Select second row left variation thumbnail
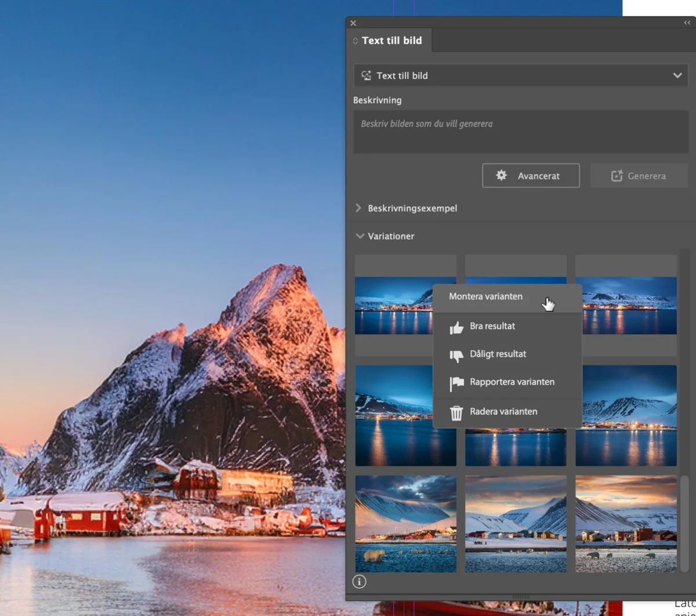The image size is (696, 616). [x=394, y=415]
